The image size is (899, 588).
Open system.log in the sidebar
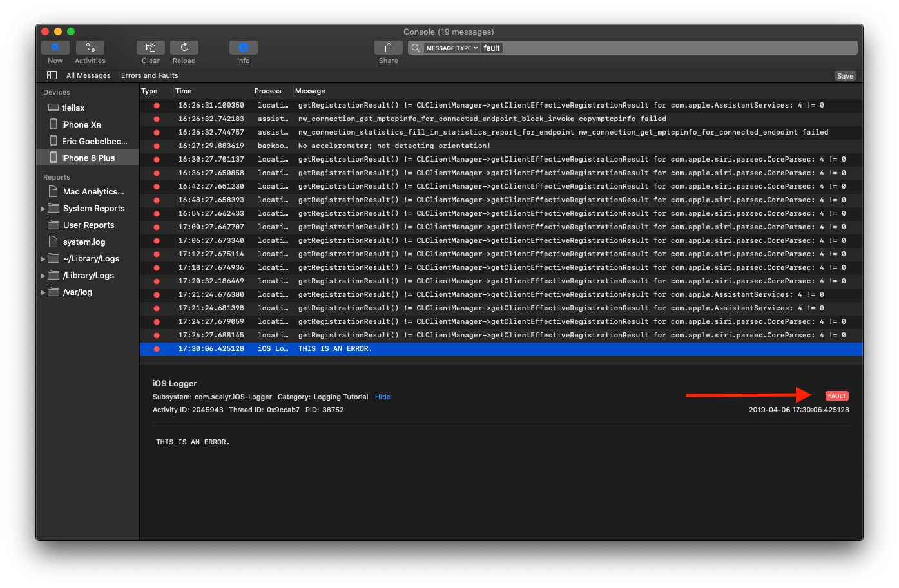[x=84, y=242]
